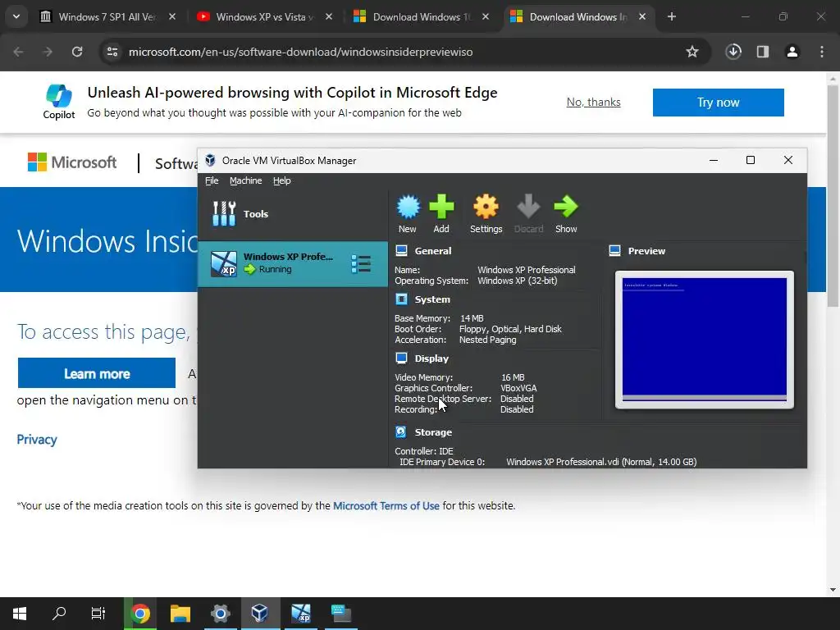Open Chrome downloads icon
The height and width of the screenshot is (630, 840).
tap(733, 52)
